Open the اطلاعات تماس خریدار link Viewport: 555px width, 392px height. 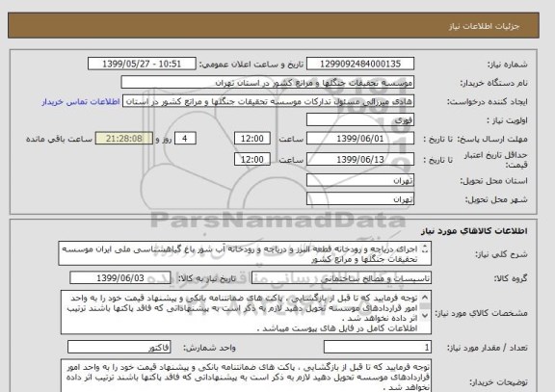(x=81, y=102)
